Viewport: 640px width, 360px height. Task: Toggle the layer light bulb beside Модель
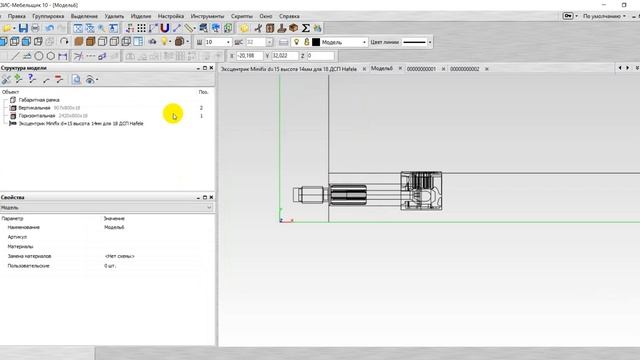[297, 42]
